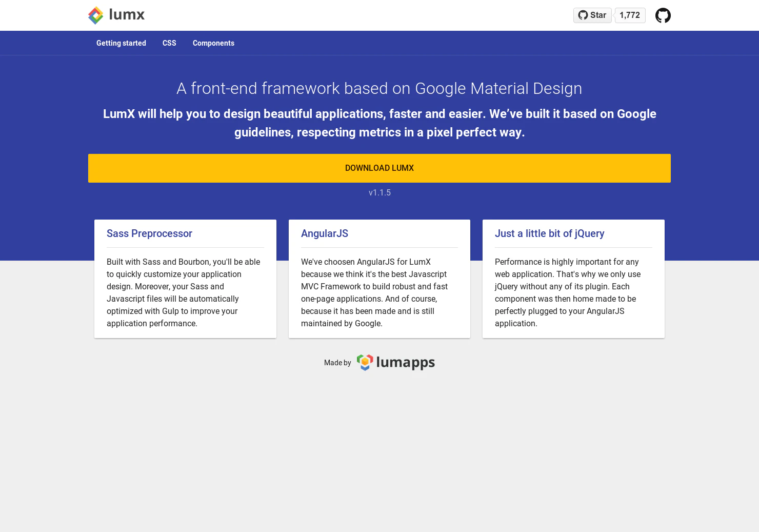This screenshot has height=532, width=759.
Task: Star the repo with GitHub Star button
Action: pyautogui.click(x=592, y=15)
